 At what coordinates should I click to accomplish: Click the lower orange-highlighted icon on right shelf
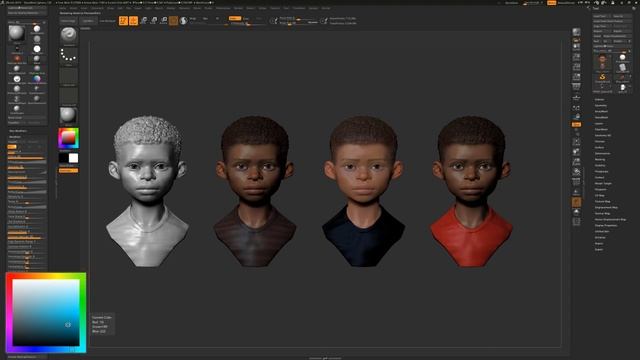(576, 202)
